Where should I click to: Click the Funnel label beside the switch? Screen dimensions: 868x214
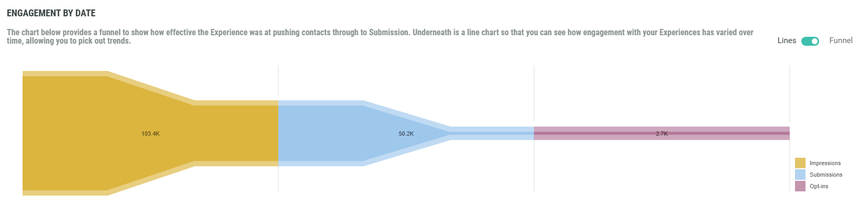point(841,40)
